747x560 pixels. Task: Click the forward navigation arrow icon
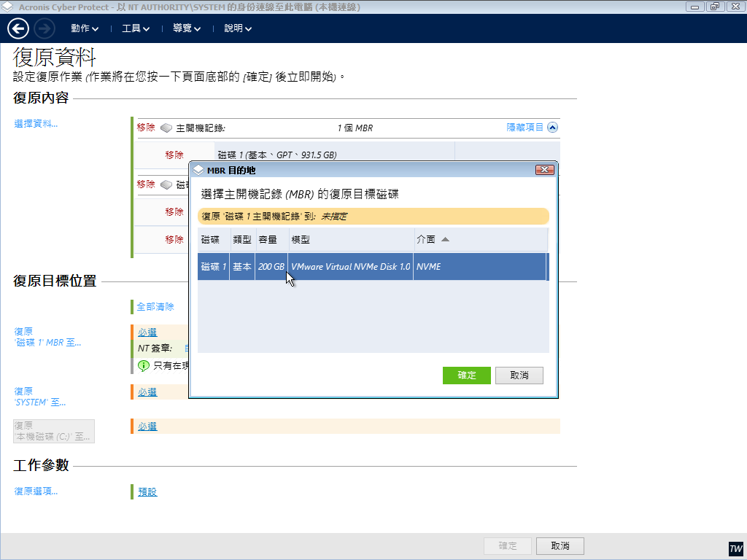pyautogui.click(x=44, y=29)
